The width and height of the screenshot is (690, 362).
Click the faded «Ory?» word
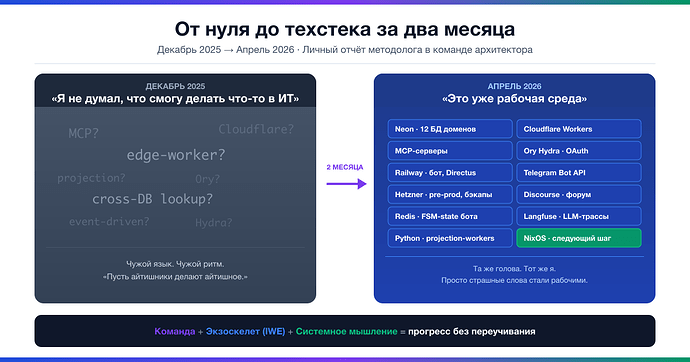[207, 179]
